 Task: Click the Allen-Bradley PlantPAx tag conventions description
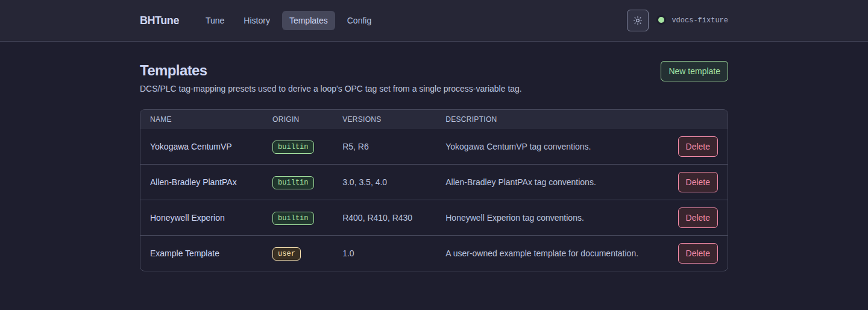pos(521,182)
